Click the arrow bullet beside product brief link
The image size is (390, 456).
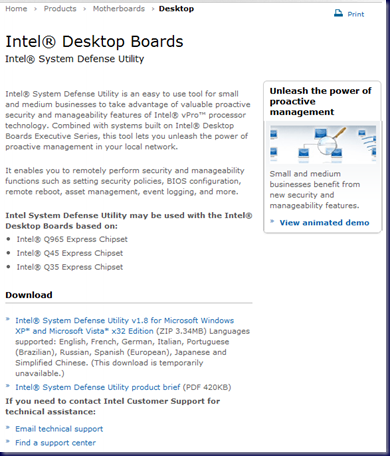[8, 386]
